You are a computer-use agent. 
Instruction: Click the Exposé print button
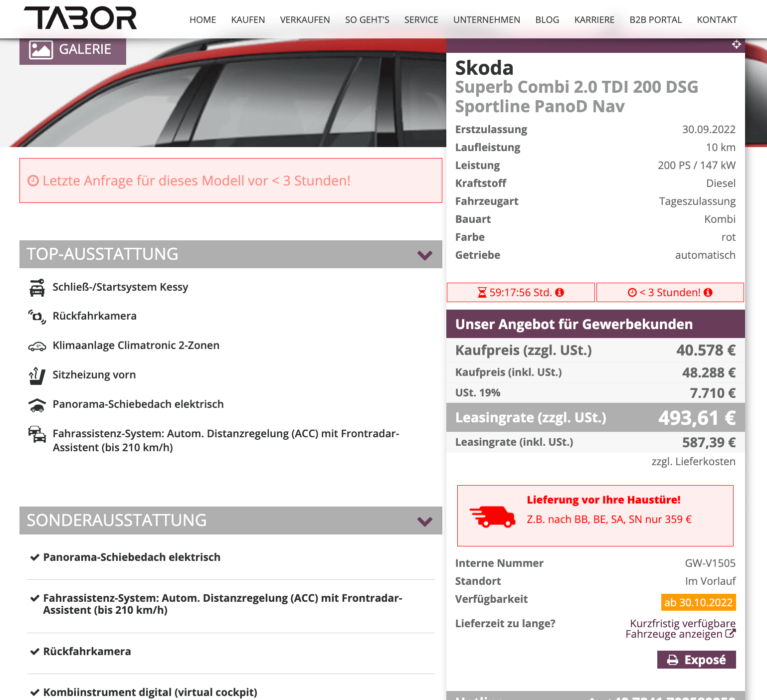(696, 660)
